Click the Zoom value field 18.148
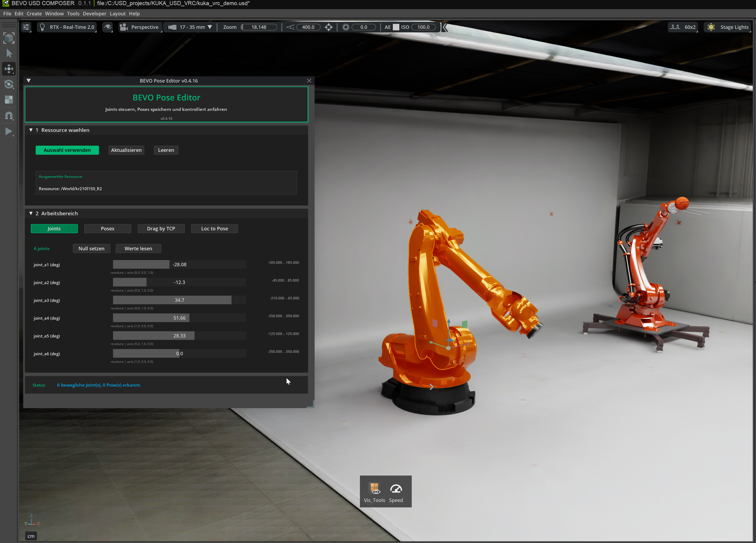The image size is (756, 543). [x=259, y=27]
